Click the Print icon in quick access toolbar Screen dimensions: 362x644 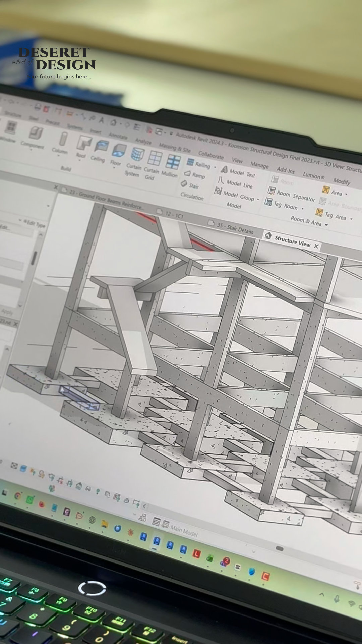coord(38,107)
